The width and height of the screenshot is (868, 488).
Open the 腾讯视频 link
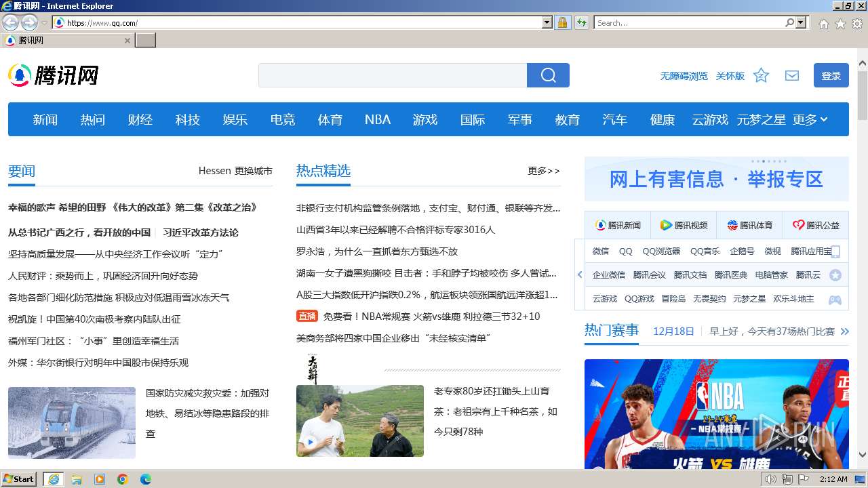(684, 225)
